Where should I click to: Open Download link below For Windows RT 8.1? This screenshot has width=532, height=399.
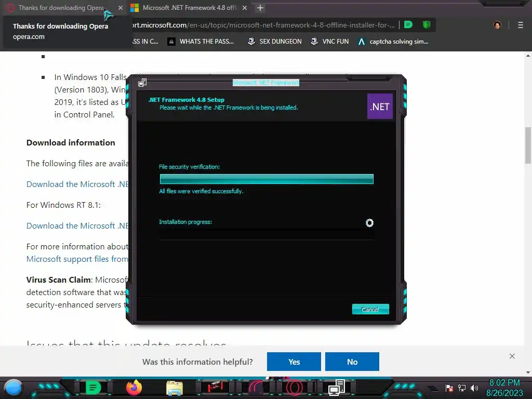pyautogui.click(x=77, y=225)
